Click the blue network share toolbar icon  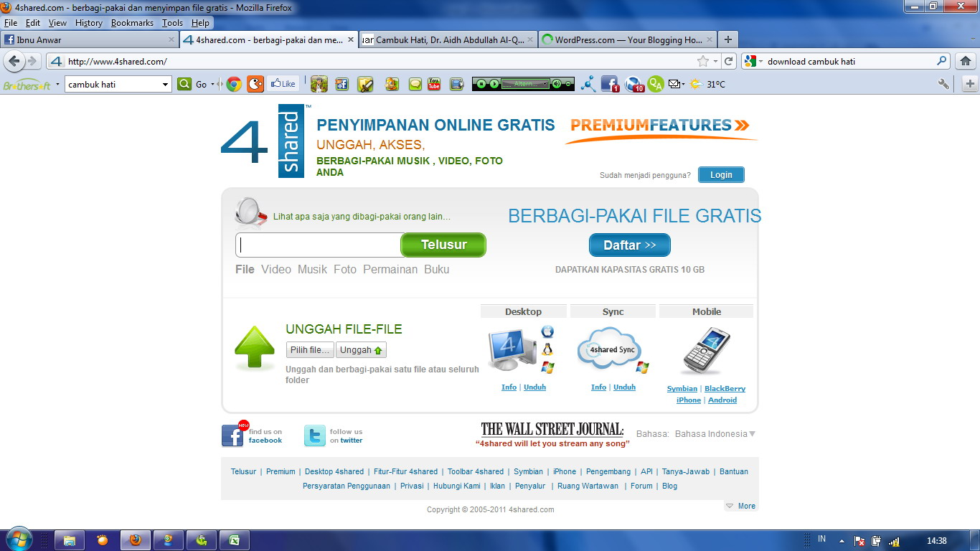click(588, 84)
